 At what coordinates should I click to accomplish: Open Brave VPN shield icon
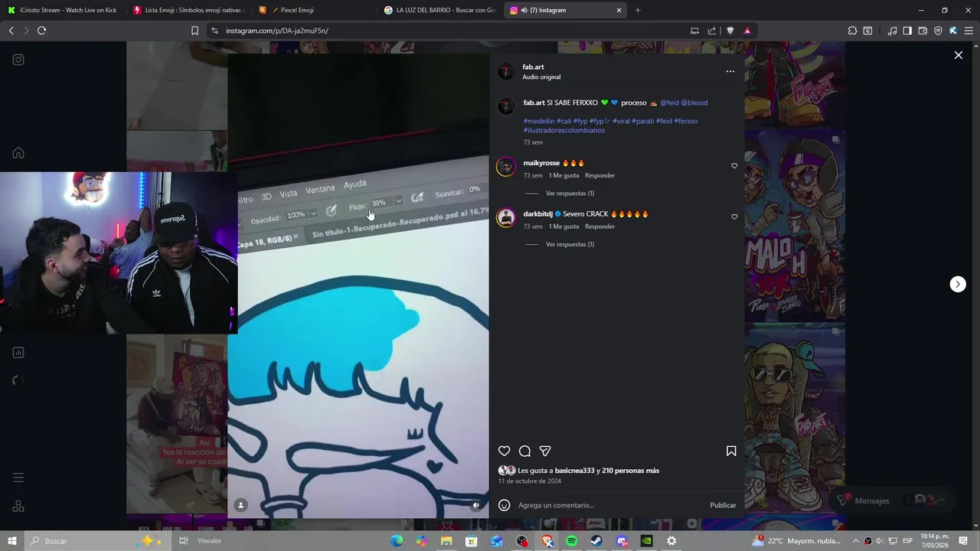click(x=938, y=31)
